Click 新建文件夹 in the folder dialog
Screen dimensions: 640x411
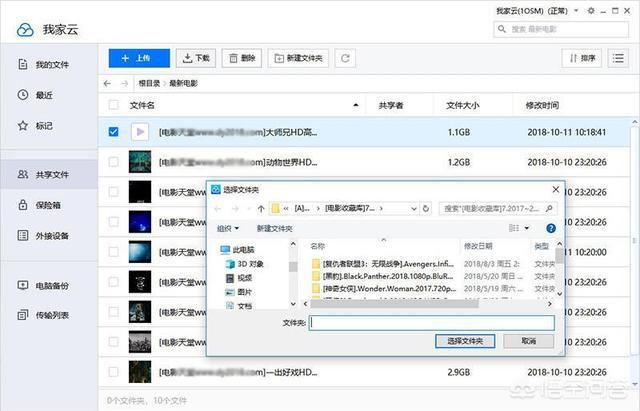(x=274, y=229)
